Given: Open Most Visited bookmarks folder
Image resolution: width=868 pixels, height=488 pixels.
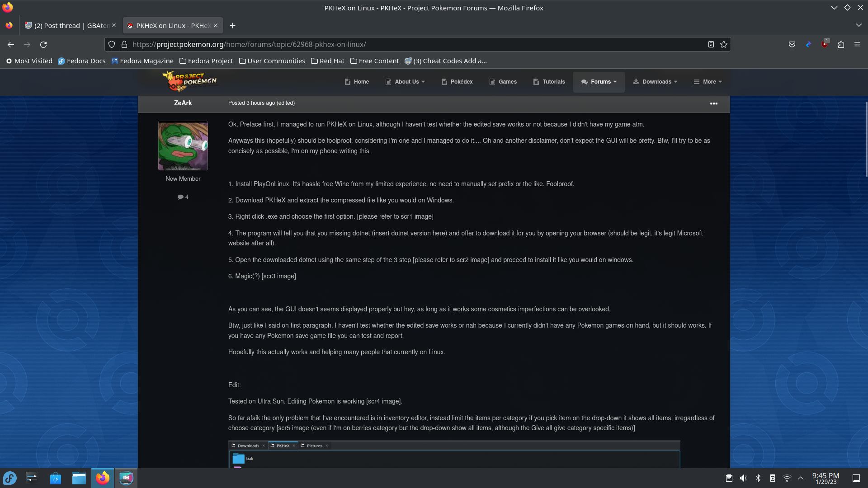Looking at the screenshot, I should 29,61.
